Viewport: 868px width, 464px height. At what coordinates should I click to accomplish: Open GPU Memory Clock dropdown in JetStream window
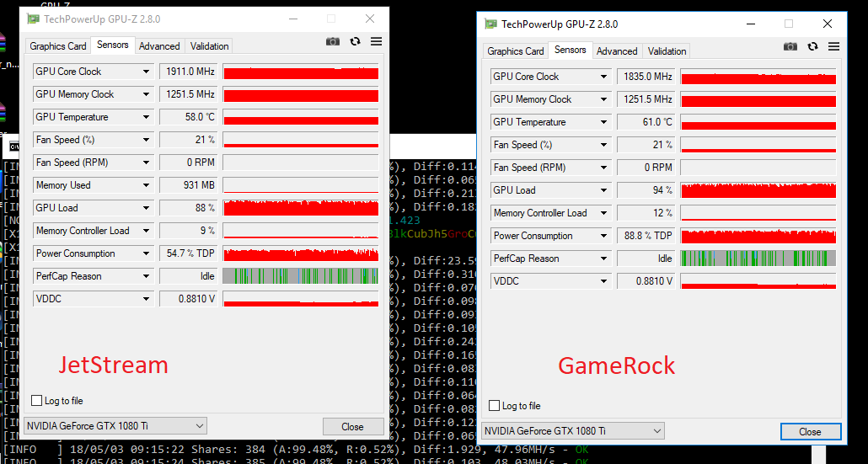(x=146, y=94)
